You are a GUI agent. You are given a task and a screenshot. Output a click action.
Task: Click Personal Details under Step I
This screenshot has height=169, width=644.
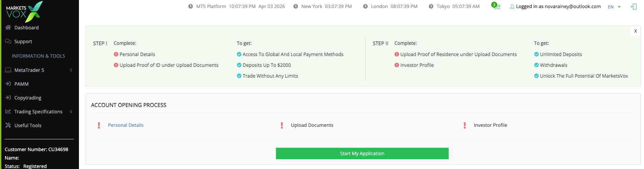pyautogui.click(x=137, y=54)
